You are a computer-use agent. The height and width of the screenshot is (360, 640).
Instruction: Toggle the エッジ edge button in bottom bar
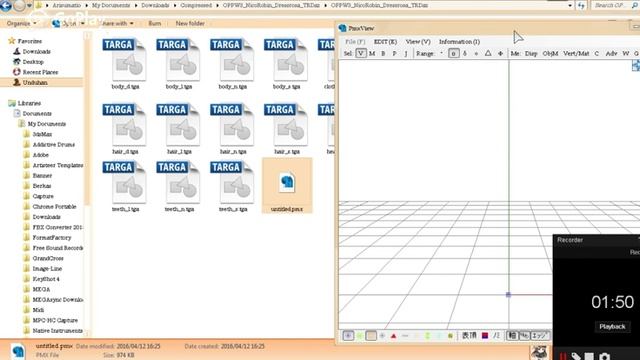(x=539, y=336)
